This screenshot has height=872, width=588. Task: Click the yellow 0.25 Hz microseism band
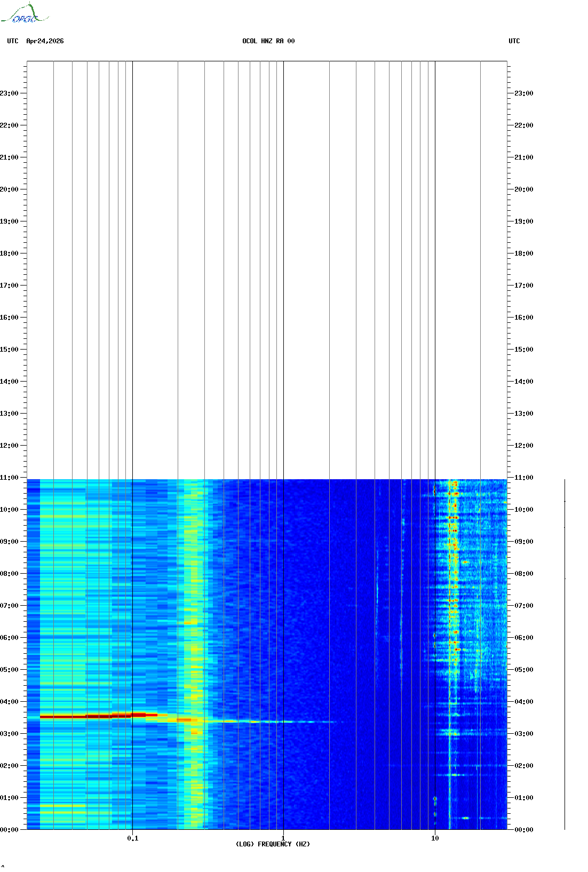point(194,654)
